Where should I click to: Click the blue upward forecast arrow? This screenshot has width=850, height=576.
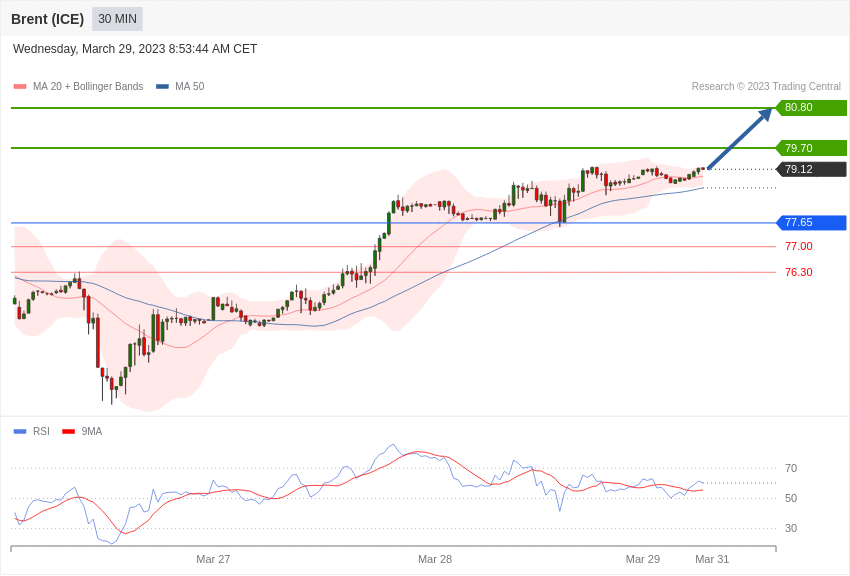tap(740, 139)
